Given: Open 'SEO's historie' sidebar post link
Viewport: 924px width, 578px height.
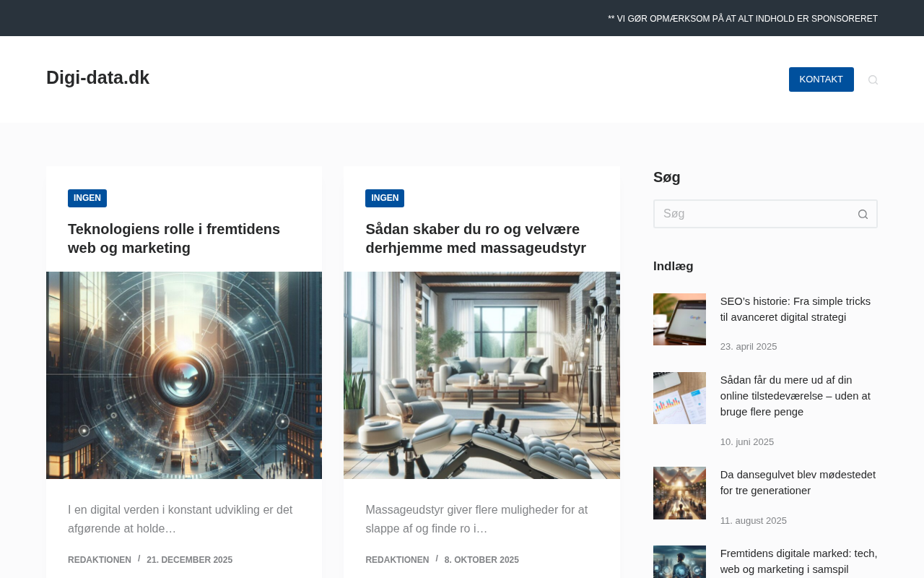Looking at the screenshot, I should click(x=796, y=309).
